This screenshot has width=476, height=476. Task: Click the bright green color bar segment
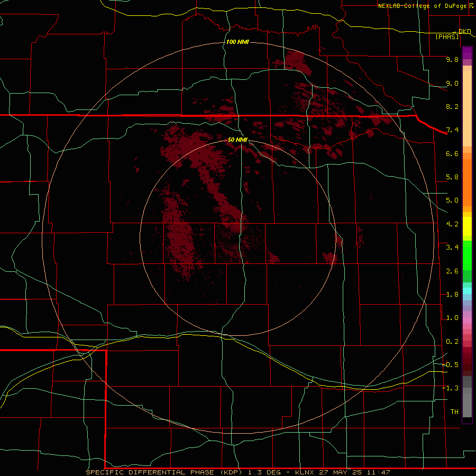(x=467, y=255)
